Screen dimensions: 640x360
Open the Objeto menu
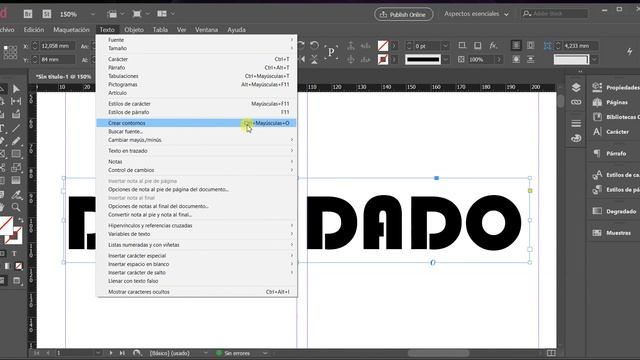pos(134,29)
